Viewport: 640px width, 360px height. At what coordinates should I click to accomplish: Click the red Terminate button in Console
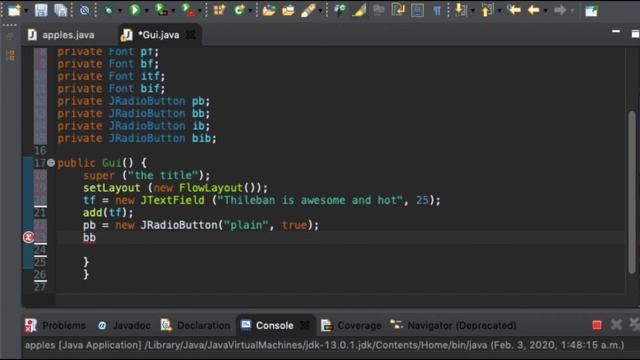click(597, 325)
